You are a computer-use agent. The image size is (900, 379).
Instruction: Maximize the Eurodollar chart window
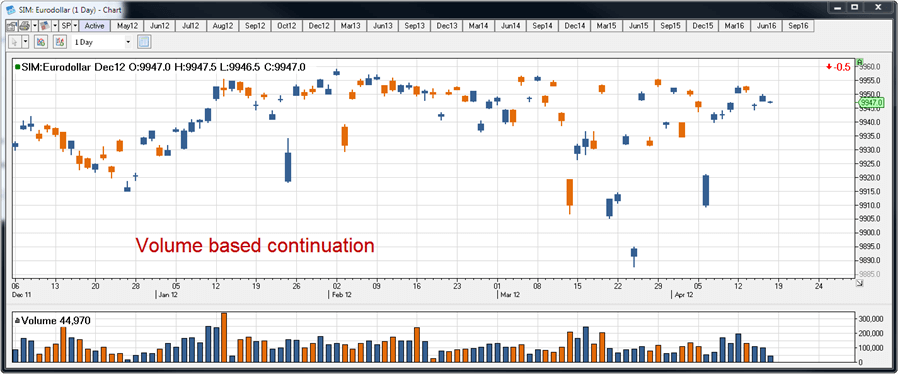(854, 7)
